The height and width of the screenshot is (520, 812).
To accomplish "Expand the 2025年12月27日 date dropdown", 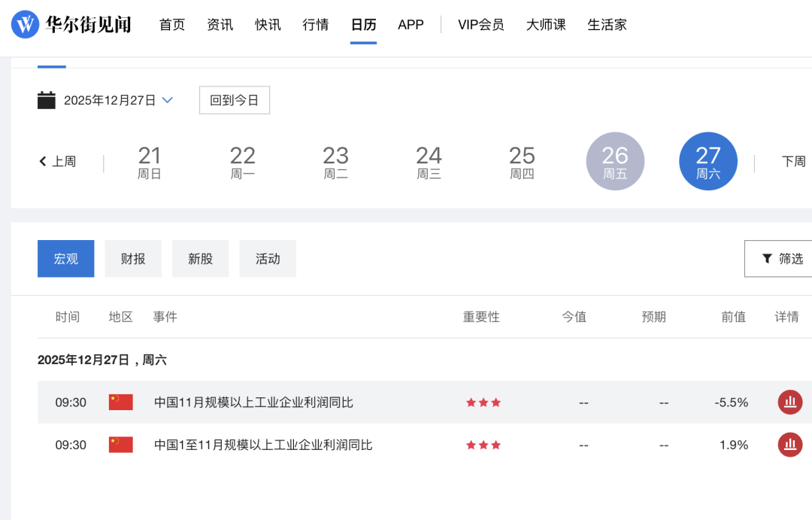I will pyautogui.click(x=168, y=100).
